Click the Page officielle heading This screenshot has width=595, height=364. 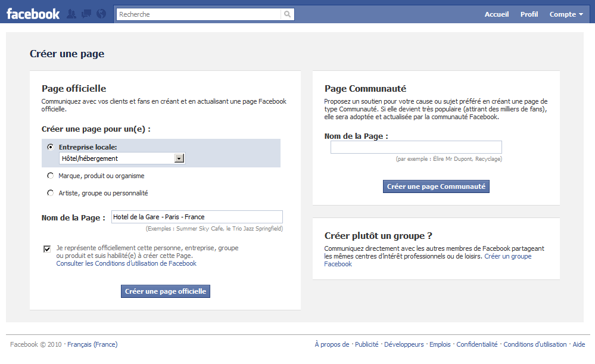tap(74, 88)
